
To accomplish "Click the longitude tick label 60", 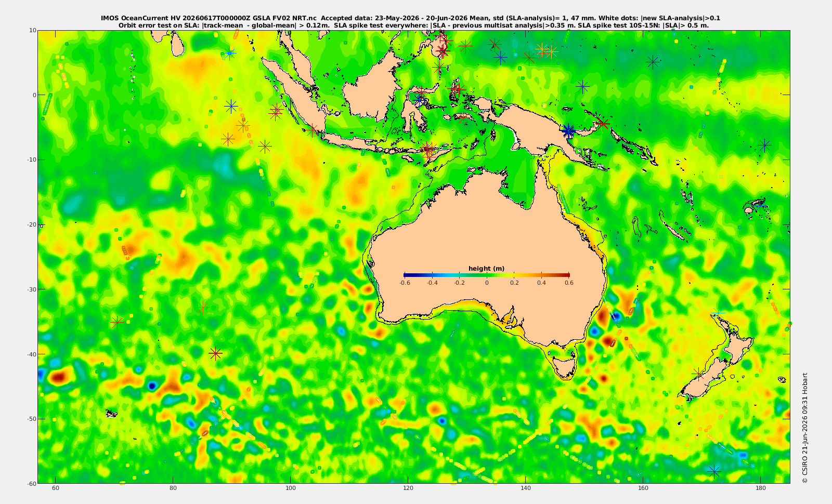I will tap(56, 488).
